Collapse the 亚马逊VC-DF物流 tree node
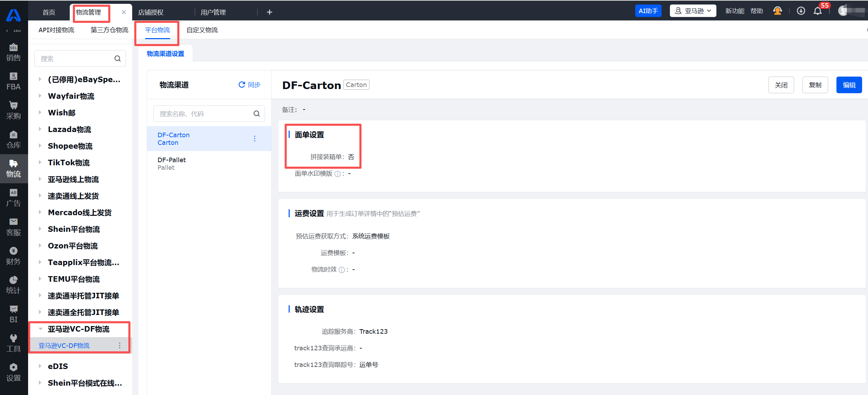The height and width of the screenshot is (395, 868). 40,329
